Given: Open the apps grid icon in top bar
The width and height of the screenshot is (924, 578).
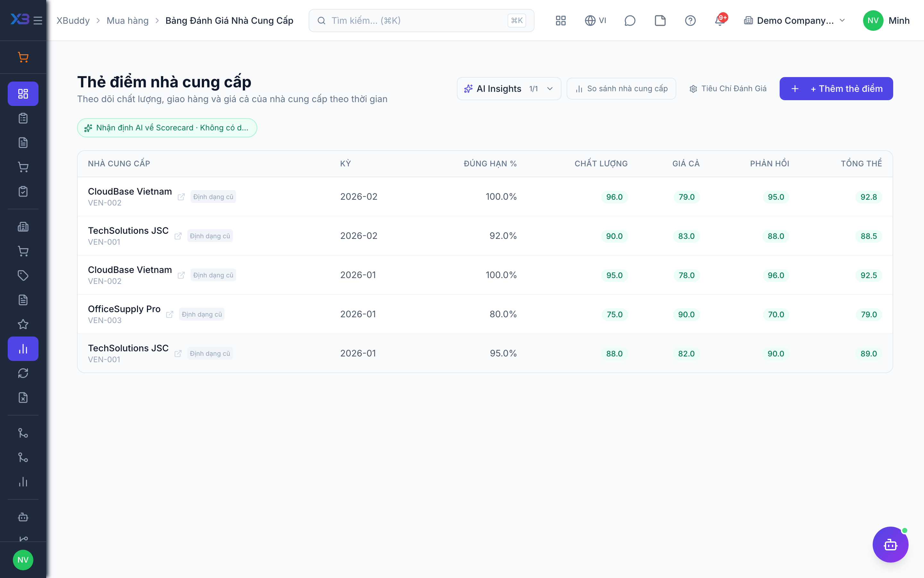Looking at the screenshot, I should 560,20.
